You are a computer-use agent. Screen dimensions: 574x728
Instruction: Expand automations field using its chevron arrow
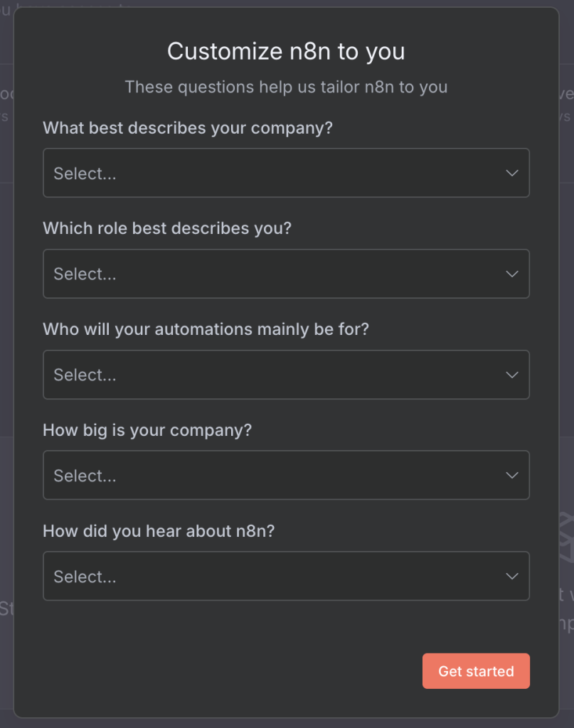click(512, 375)
